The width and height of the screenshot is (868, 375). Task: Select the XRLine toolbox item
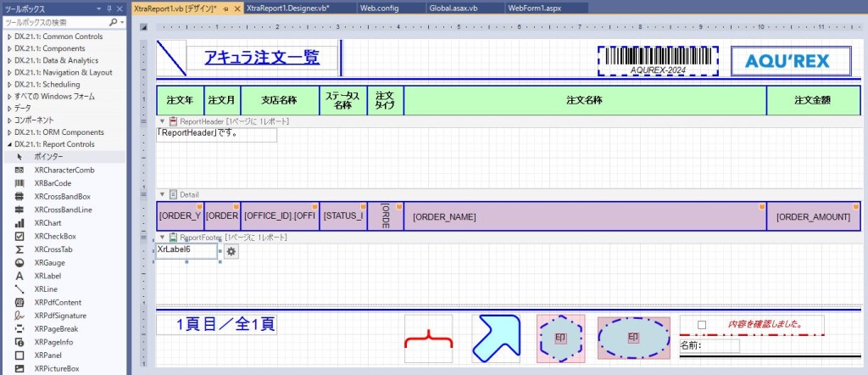[x=46, y=289]
